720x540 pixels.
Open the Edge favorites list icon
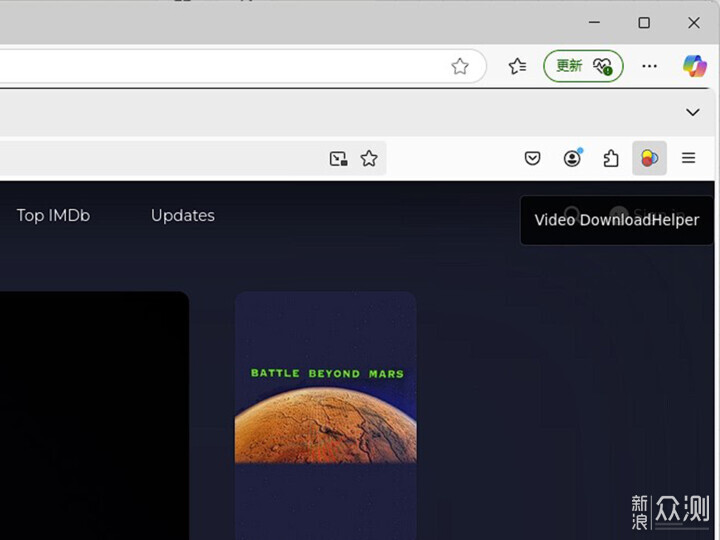518,66
